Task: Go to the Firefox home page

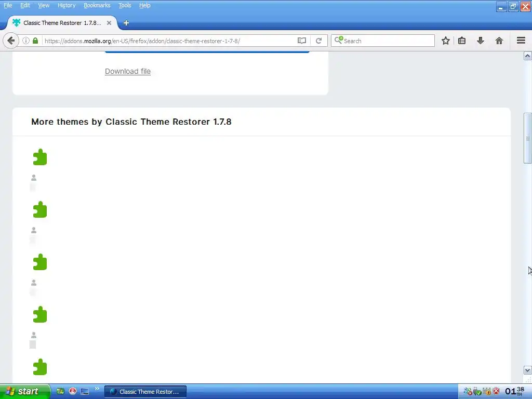Action: 499,41
